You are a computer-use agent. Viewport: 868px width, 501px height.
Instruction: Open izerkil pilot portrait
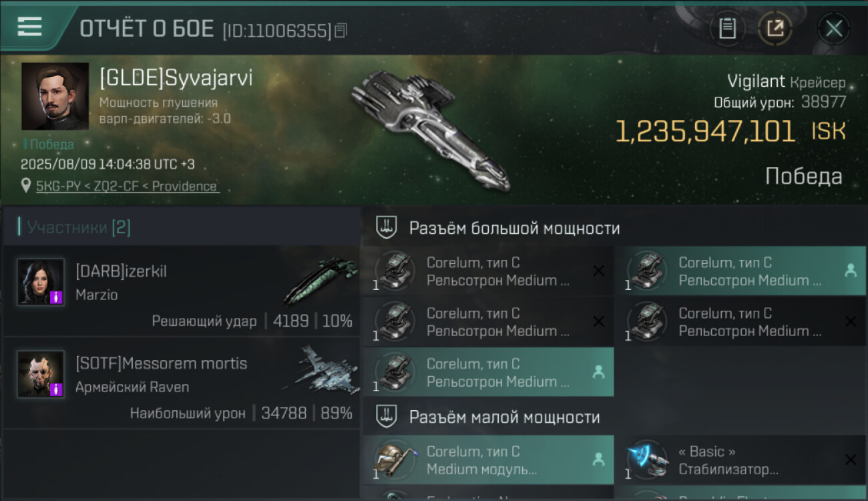[41, 282]
